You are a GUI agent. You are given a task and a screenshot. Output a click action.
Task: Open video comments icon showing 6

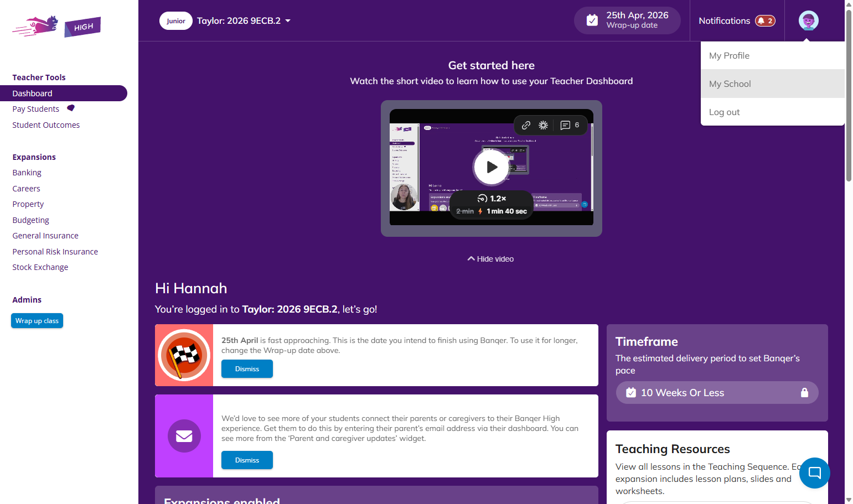click(x=570, y=125)
